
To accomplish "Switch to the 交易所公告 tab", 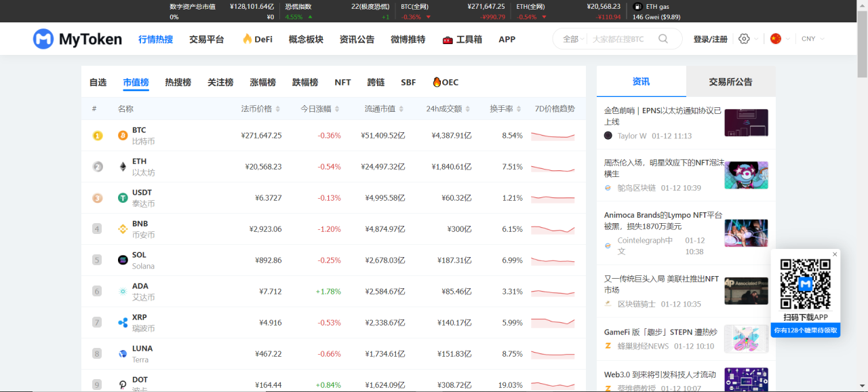I will tap(730, 81).
